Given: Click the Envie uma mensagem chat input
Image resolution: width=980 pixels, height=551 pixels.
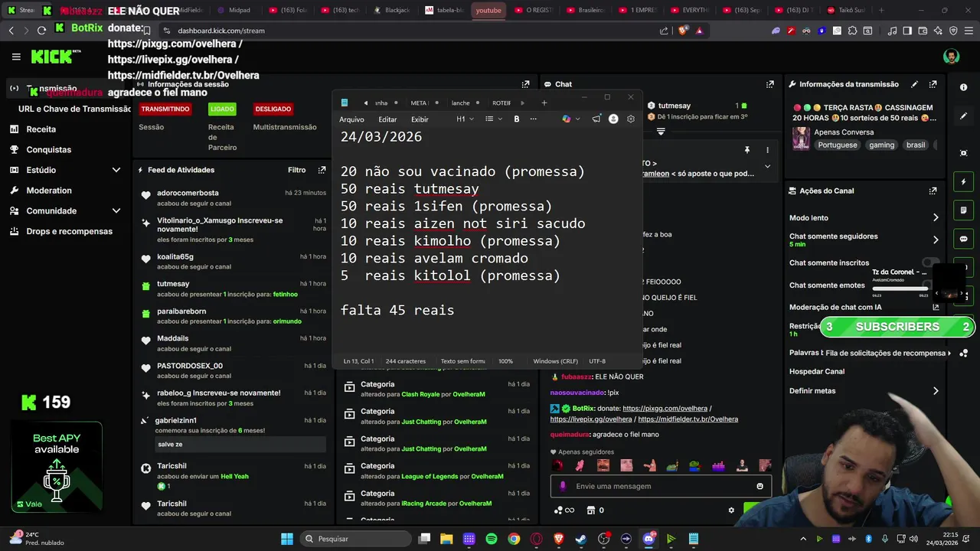Looking at the screenshot, I should (660, 486).
